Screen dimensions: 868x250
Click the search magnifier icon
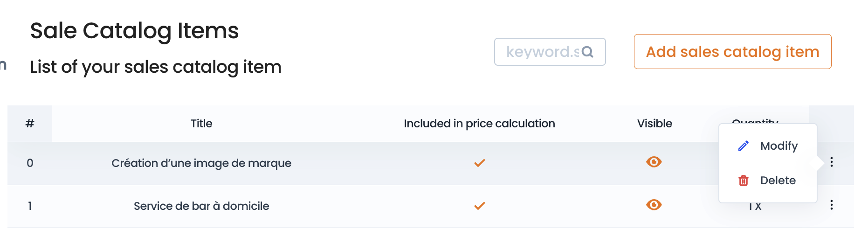coord(588,52)
